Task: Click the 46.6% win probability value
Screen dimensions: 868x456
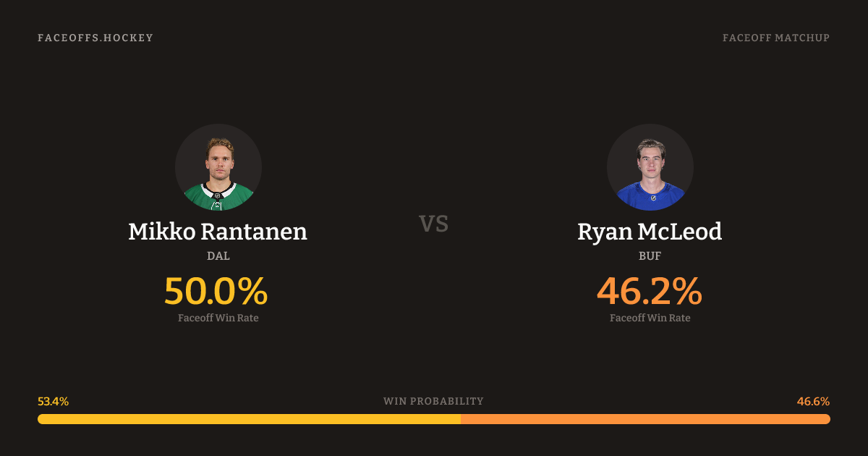Action: click(x=813, y=401)
